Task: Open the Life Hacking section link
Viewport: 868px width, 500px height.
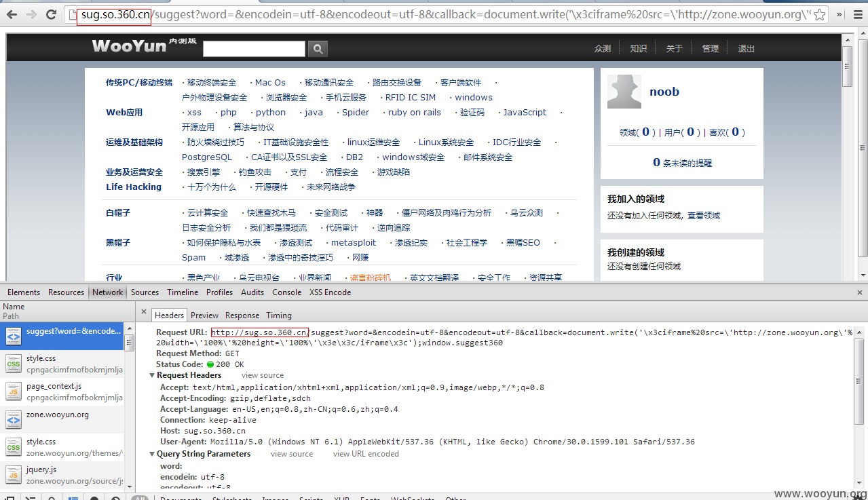Action: (134, 187)
